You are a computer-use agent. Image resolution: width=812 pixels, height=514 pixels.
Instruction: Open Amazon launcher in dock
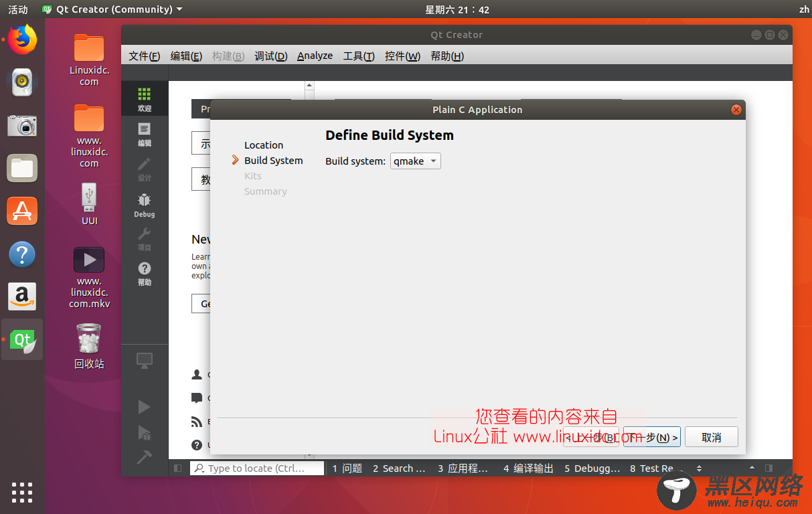22,296
